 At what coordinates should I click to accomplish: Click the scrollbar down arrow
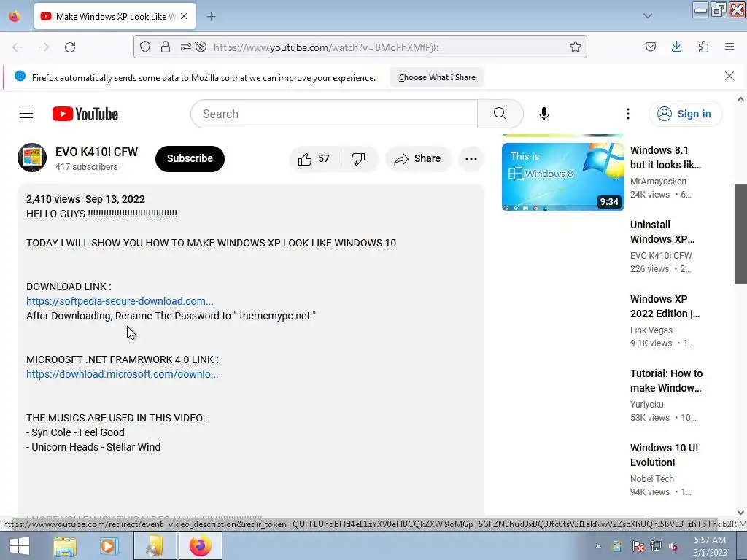(740, 513)
